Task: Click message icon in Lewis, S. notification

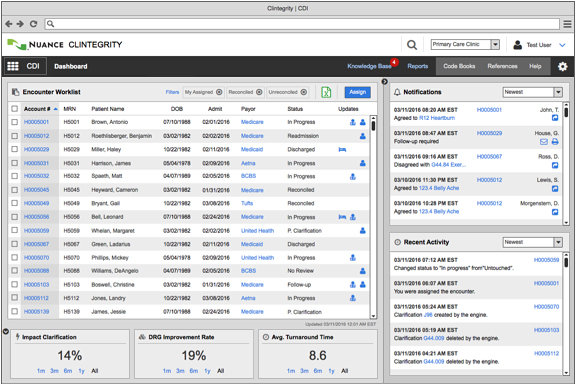Action: 555,189
